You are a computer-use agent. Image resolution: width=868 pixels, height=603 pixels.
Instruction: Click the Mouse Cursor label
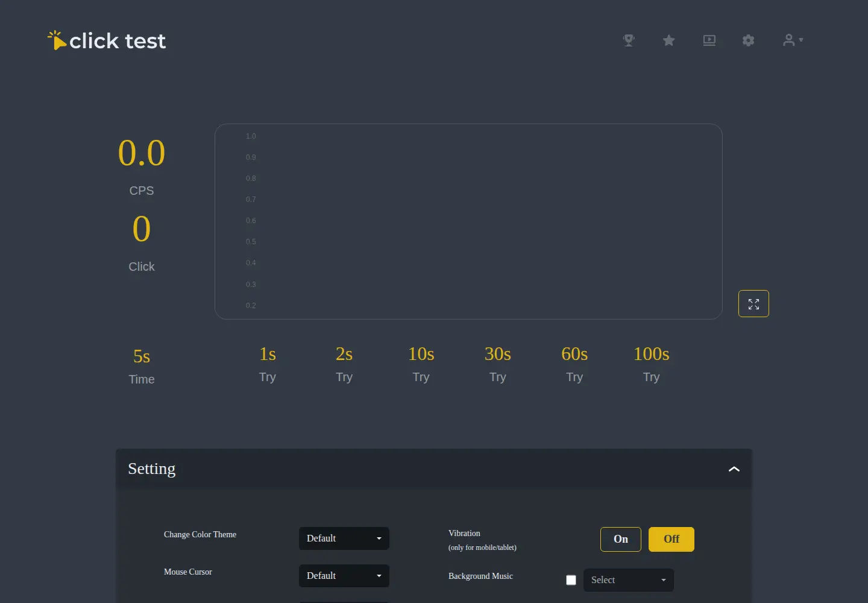(188, 572)
